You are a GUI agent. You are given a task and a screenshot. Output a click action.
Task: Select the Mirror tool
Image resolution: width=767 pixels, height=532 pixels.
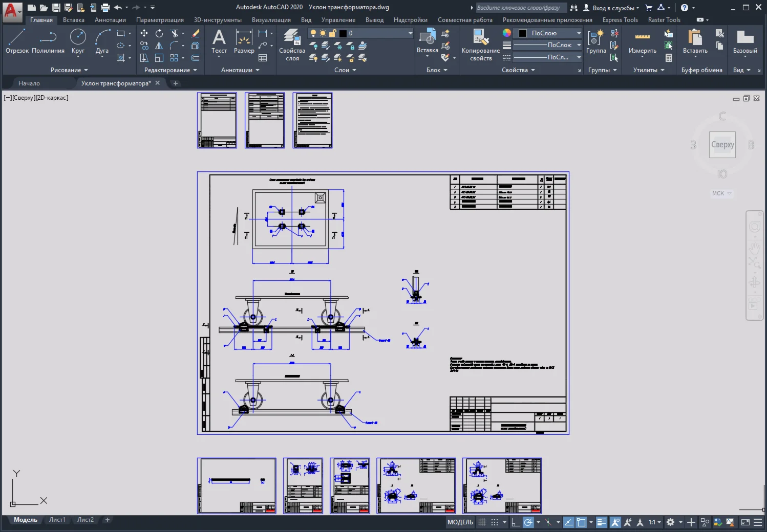159,46
